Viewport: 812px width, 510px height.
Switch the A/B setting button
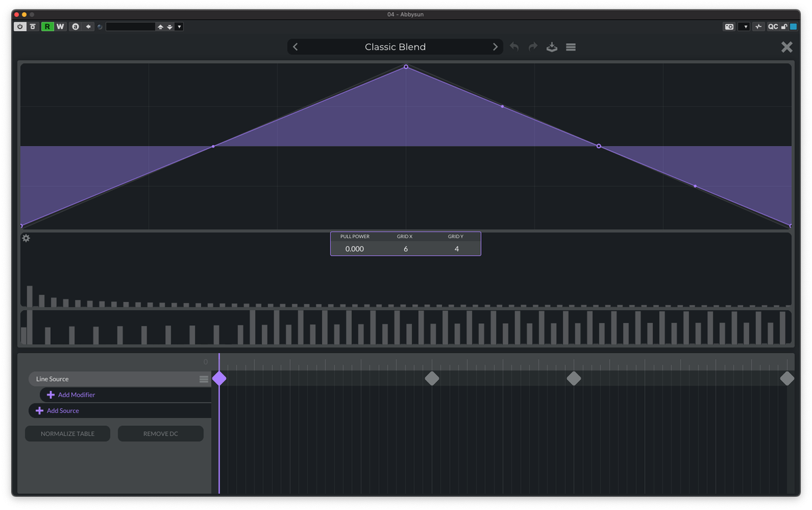(x=76, y=26)
